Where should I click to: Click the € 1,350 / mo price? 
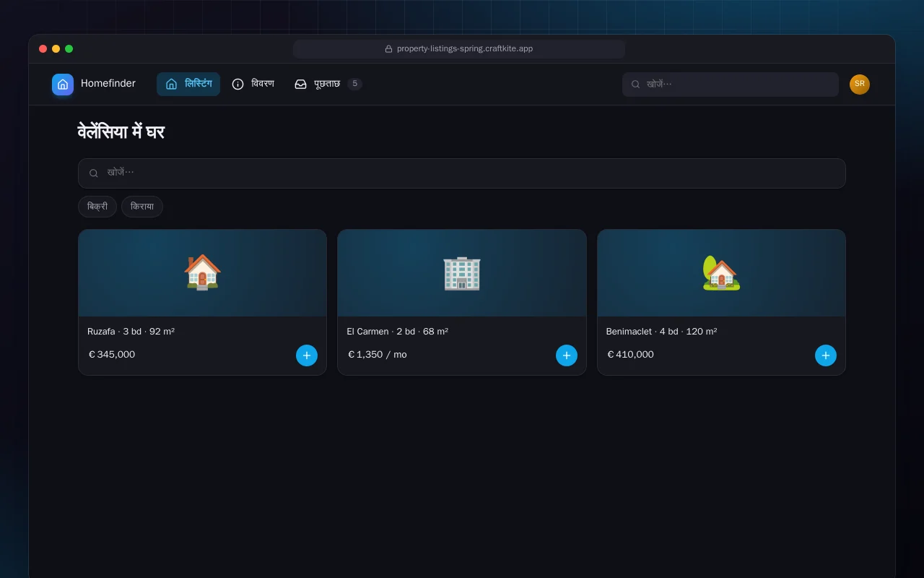pyautogui.click(x=378, y=355)
